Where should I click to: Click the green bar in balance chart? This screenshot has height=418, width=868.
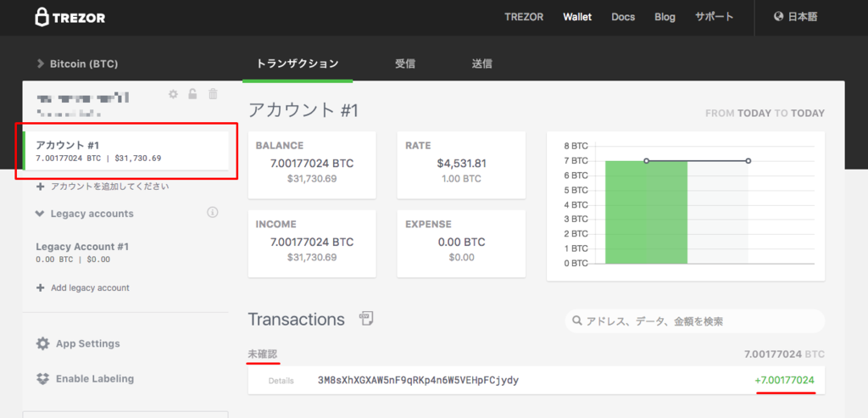pos(646,212)
